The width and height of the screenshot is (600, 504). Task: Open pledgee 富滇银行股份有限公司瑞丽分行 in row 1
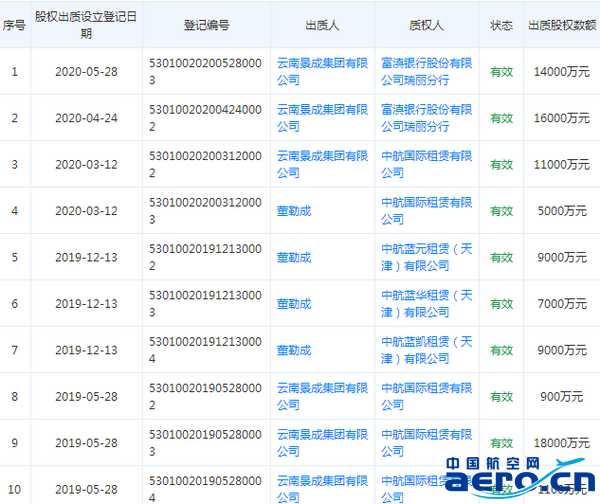(426, 72)
